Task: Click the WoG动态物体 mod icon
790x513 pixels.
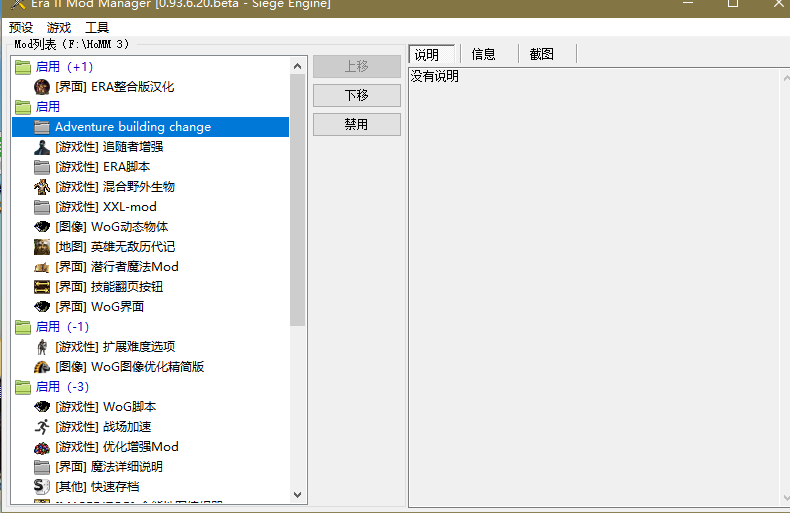Action: (42, 227)
